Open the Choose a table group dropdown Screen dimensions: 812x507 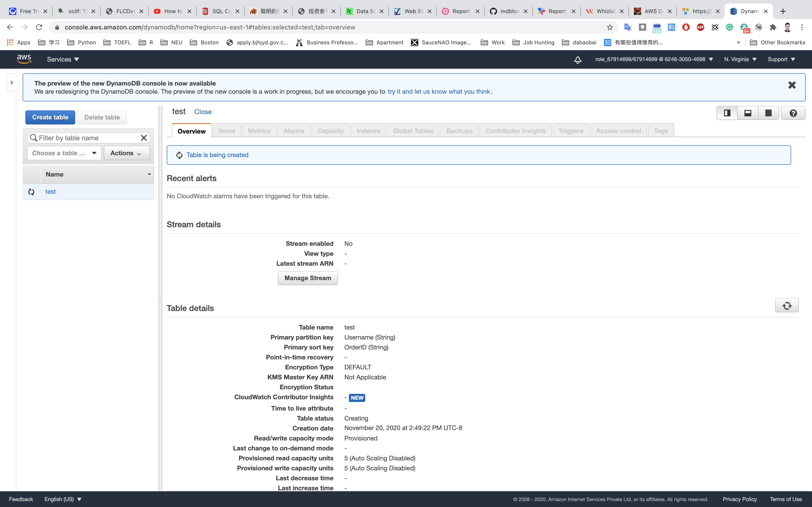point(64,153)
